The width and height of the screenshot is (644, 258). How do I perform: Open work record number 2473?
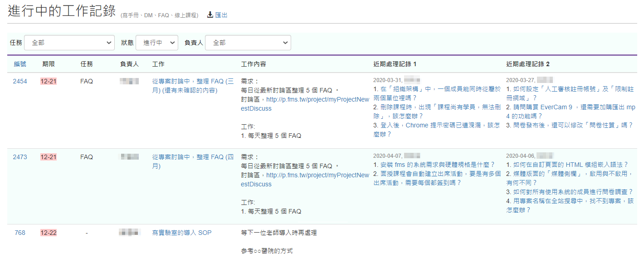pos(20,157)
